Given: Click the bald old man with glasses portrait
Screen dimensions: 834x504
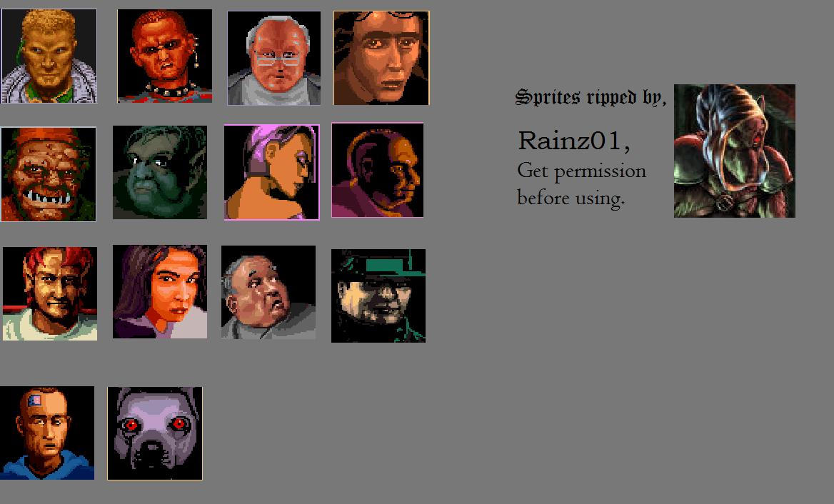Looking at the screenshot, I should click(274, 58).
